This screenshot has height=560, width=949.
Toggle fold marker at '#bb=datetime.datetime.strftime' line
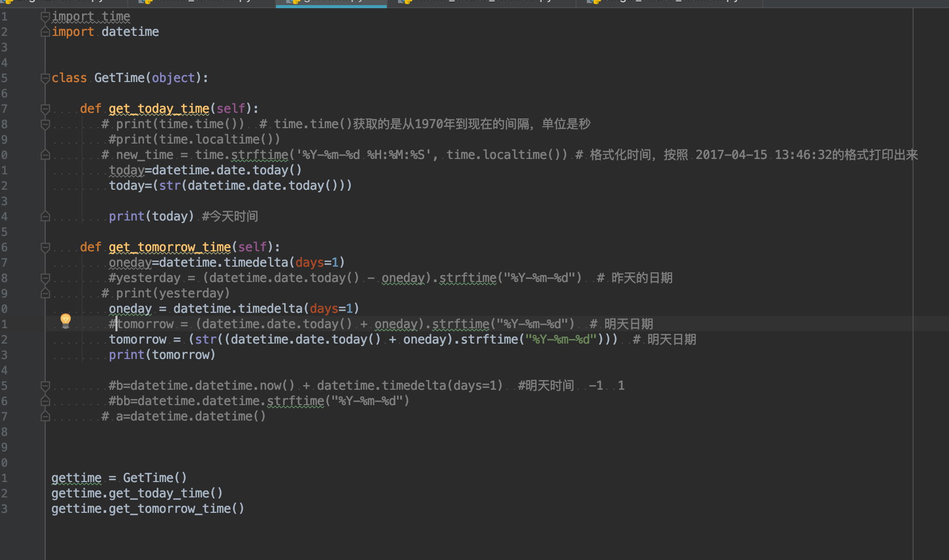45,401
